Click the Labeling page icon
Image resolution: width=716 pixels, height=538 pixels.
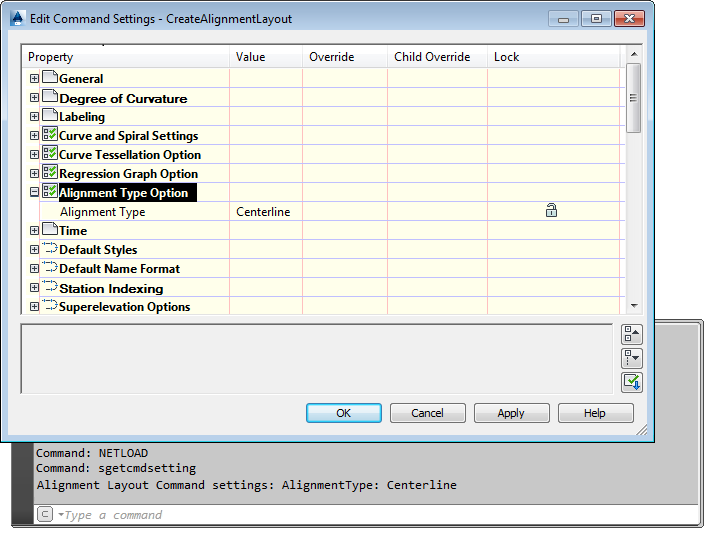50,115
